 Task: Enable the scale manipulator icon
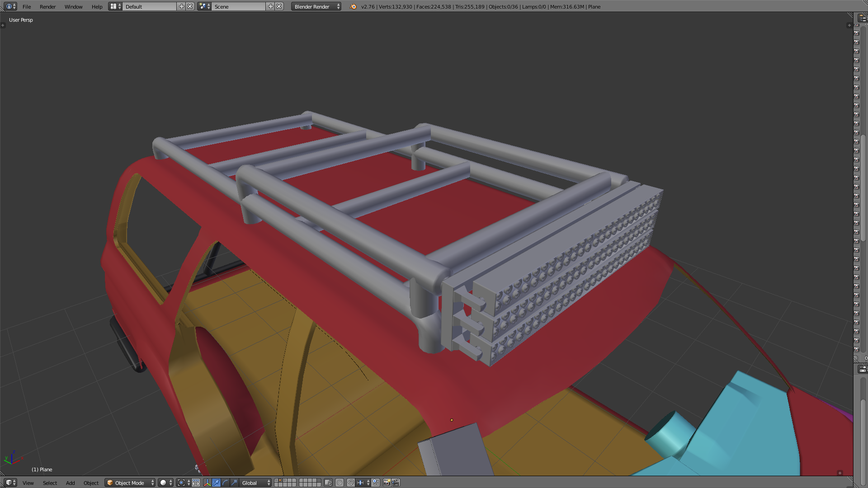[234, 483]
